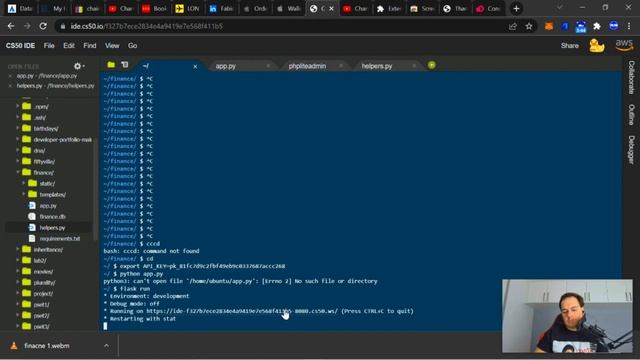Screen dimensions: 640x360
Task: Click the AWS logo icon
Action: [x=624, y=45]
